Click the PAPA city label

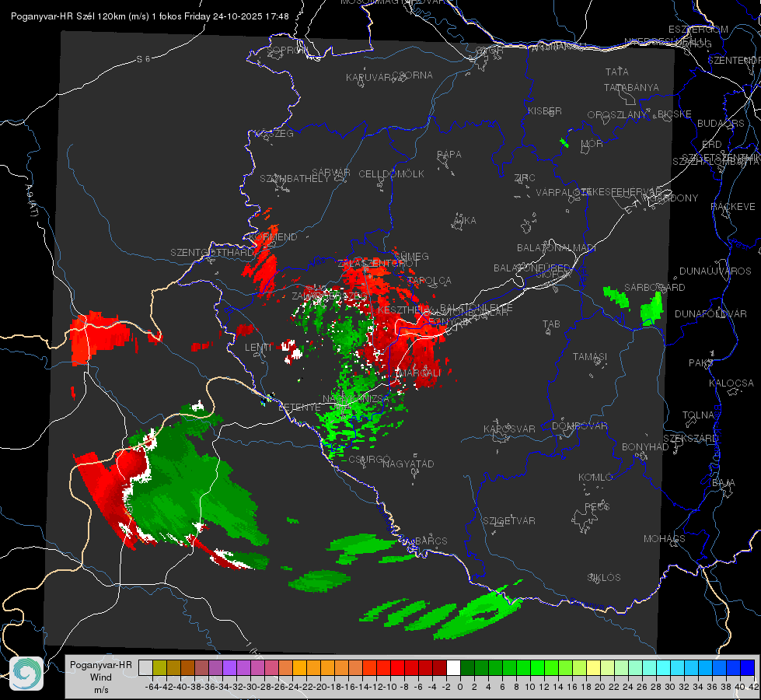point(449,155)
